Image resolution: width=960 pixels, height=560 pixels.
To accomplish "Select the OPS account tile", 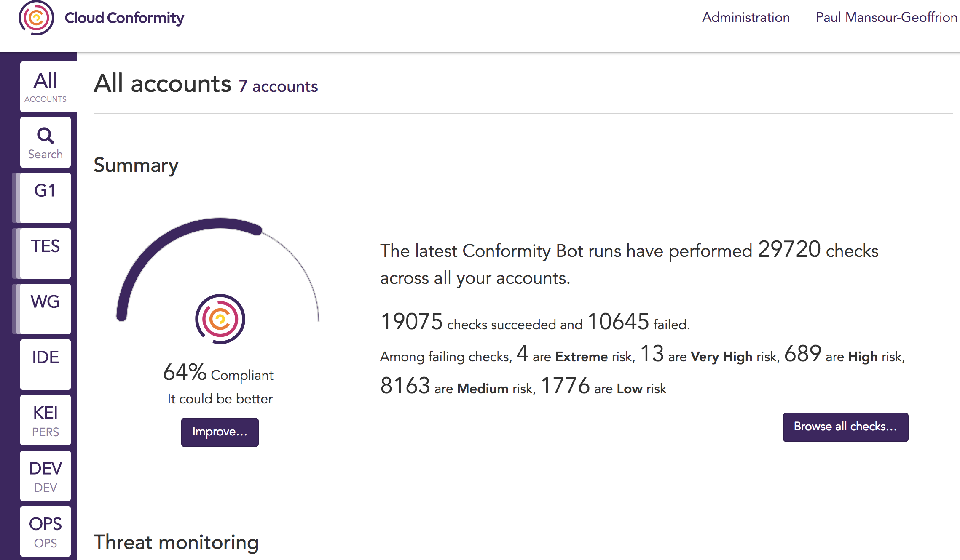I will coord(46,531).
